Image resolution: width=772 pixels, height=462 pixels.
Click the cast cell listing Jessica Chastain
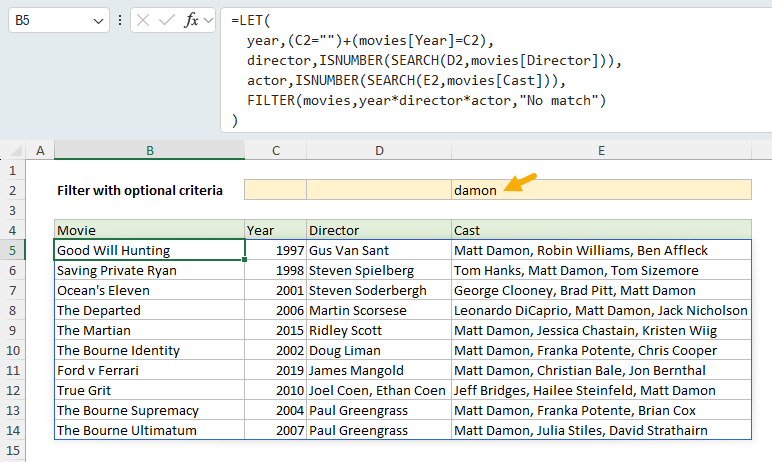(601, 330)
